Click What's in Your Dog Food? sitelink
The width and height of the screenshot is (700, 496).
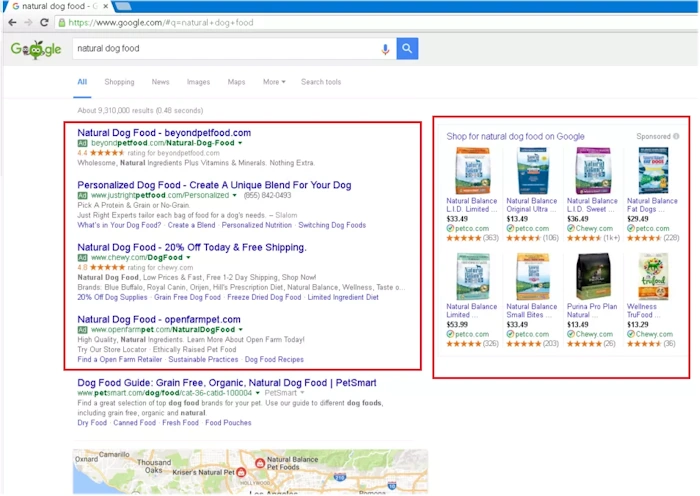[x=119, y=225]
